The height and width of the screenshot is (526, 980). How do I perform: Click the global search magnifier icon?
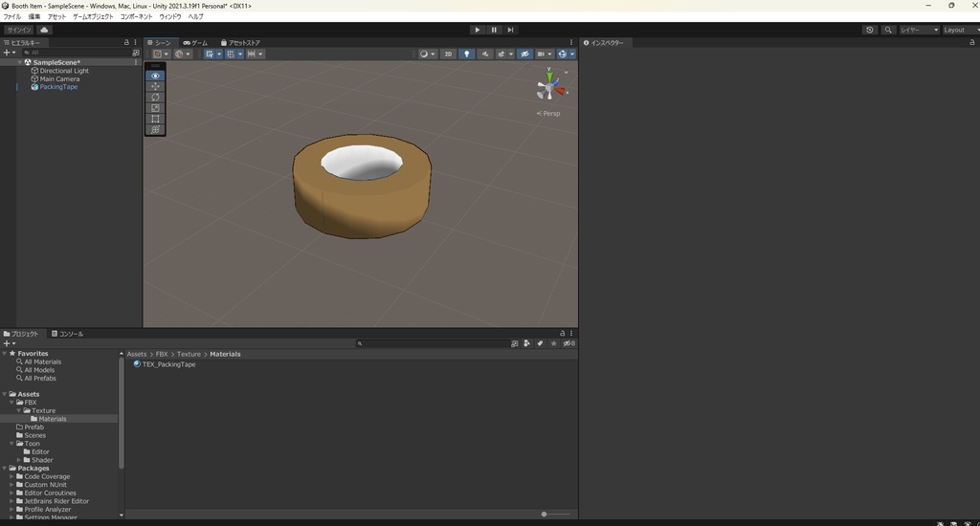887,30
